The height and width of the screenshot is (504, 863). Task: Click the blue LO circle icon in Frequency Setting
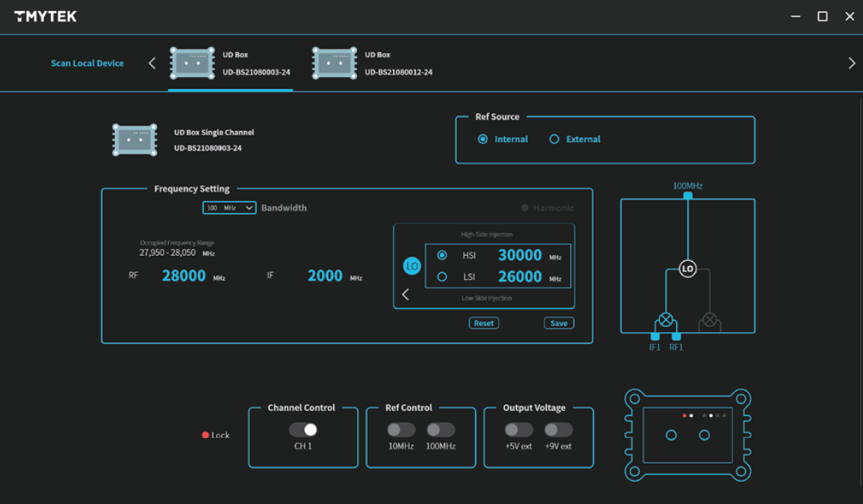pos(412,266)
